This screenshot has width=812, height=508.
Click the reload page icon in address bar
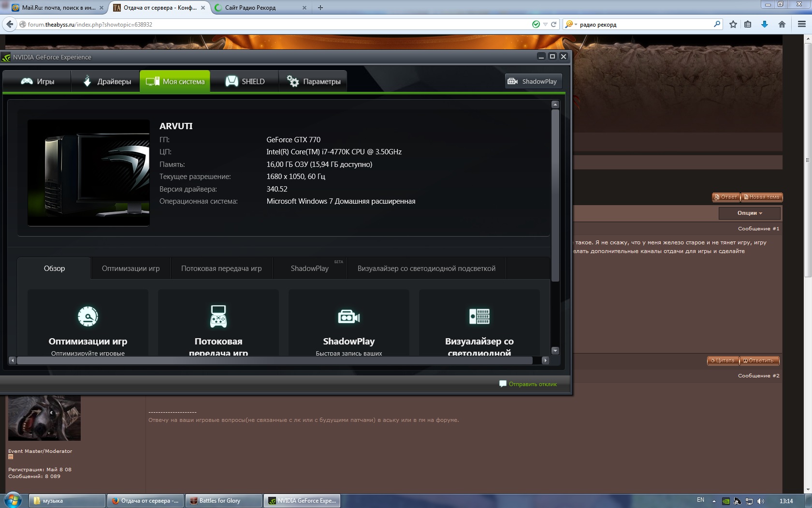[554, 24]
